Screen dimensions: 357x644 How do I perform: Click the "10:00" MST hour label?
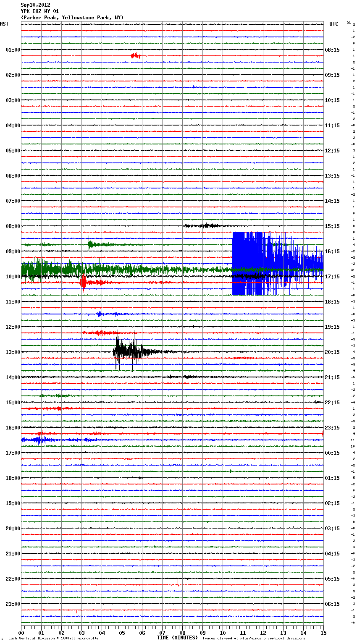13,277
